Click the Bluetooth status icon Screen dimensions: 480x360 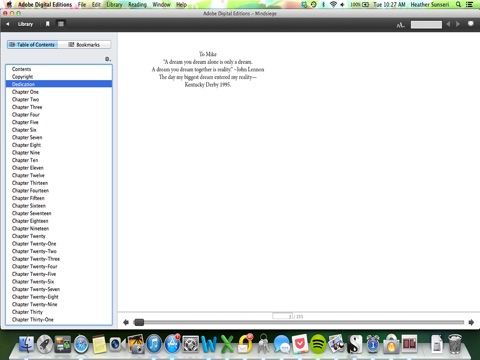[323, 4]
